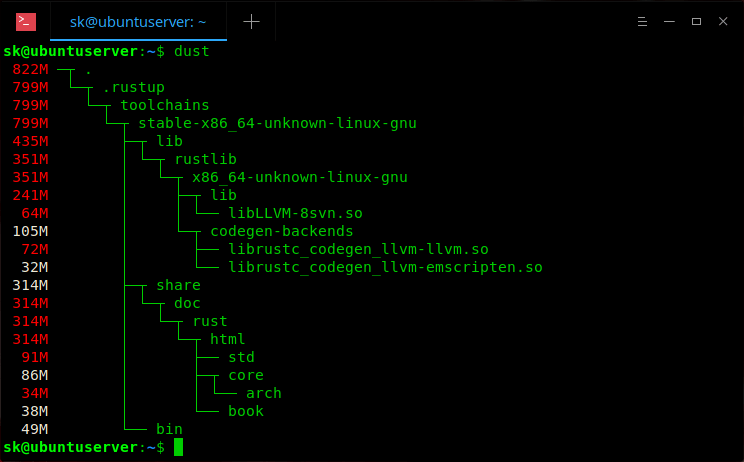The height and width of the screenshot is (462, 744).
Task: Maximize the terminal window
Action: point(696,21)
